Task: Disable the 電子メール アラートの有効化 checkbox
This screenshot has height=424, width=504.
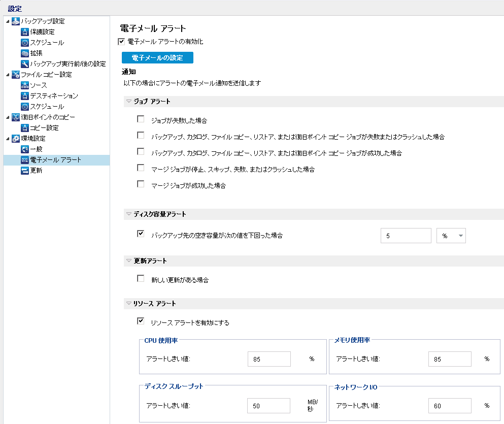Action: 121,42
